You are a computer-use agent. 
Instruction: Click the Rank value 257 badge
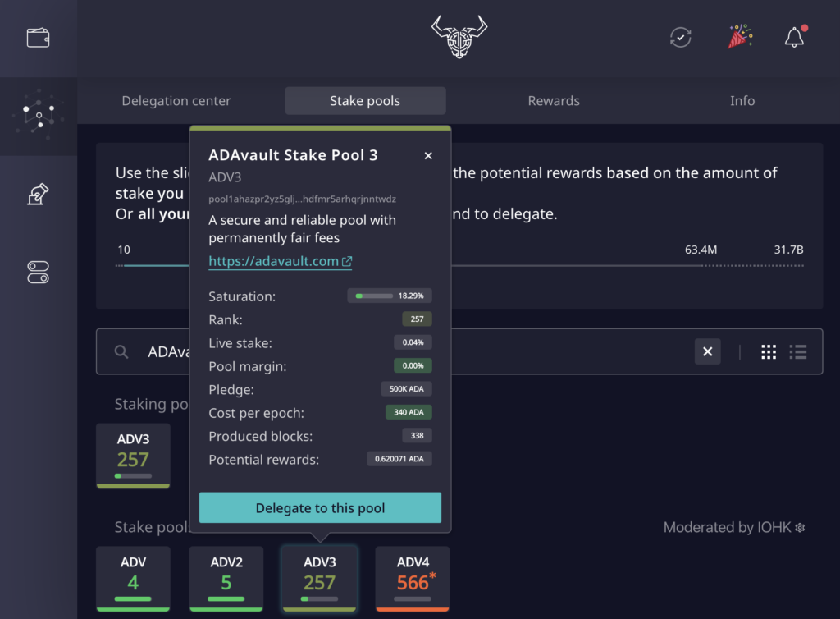418,319
